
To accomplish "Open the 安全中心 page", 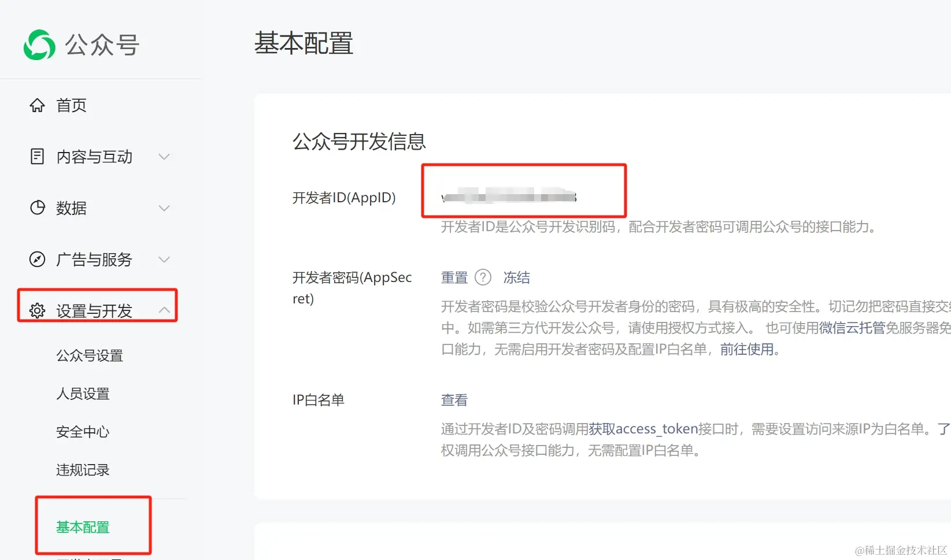I will 83,431.
